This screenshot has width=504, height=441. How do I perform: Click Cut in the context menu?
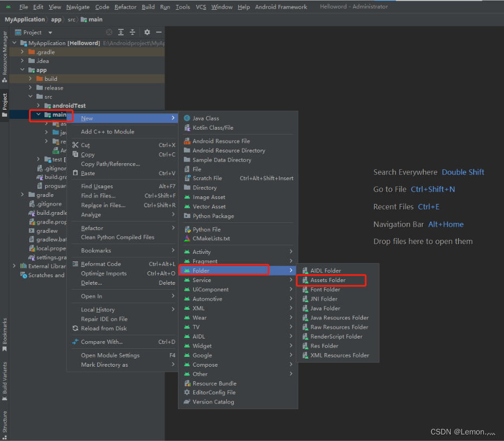(x=124, y=145)
